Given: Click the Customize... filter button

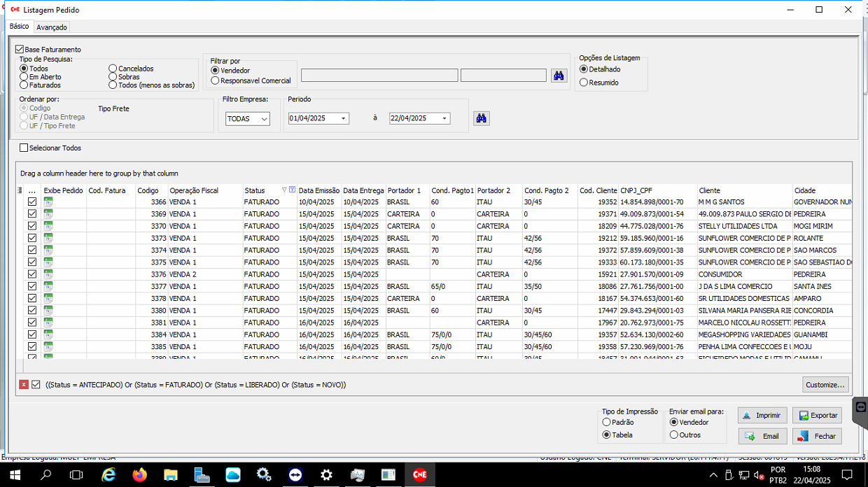Looking at the screenshot, I should coord(825,385).
